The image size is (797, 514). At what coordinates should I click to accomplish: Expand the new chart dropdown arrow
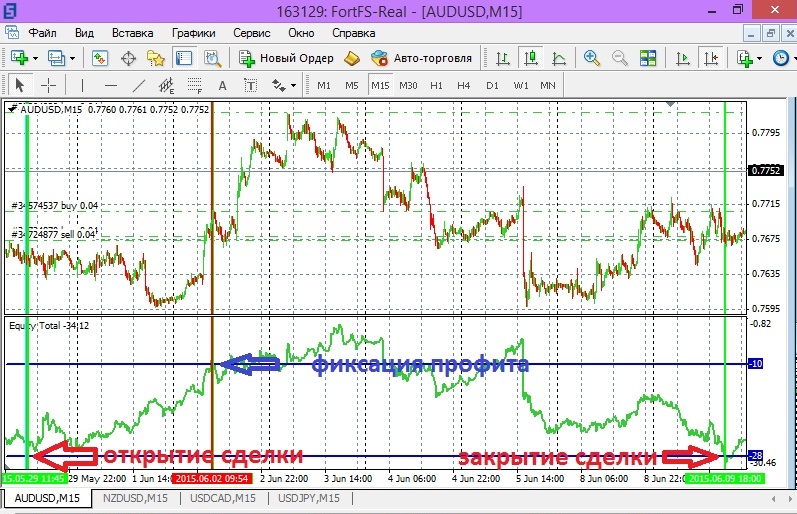click(x=36, y=58)
